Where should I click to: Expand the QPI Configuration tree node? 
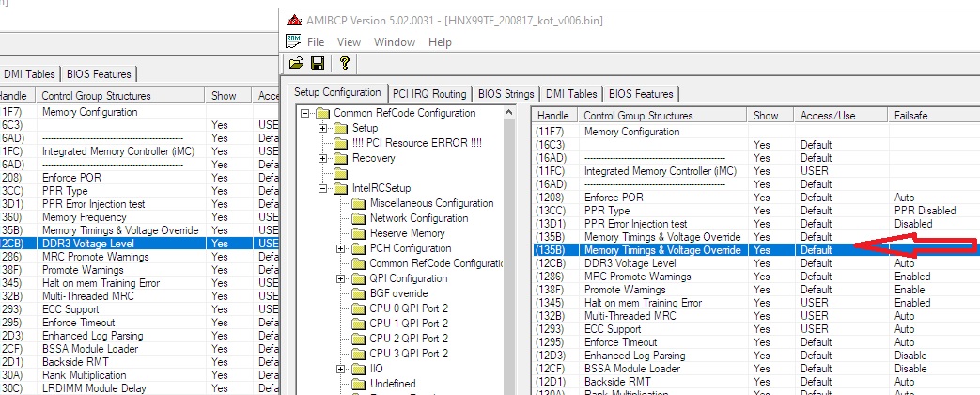click(341, 278)
